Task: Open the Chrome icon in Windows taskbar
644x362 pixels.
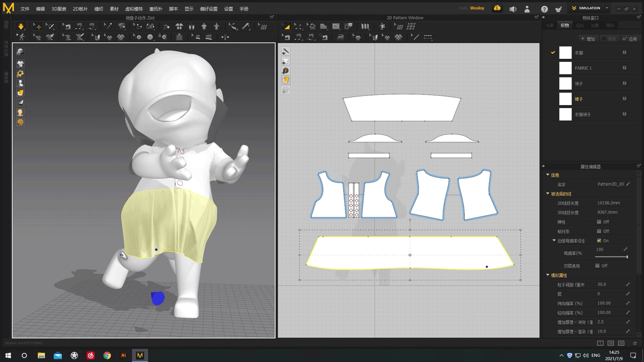Action: (107, 355)
